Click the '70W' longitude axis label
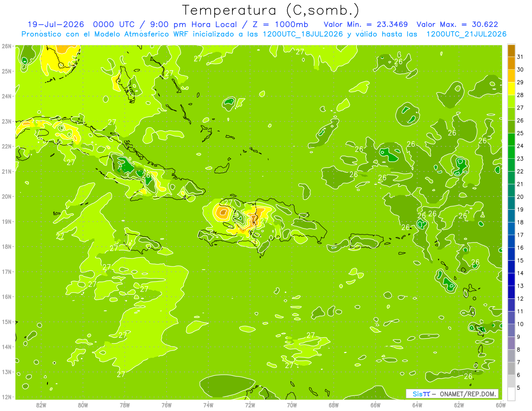 click(x=292, y=405)
